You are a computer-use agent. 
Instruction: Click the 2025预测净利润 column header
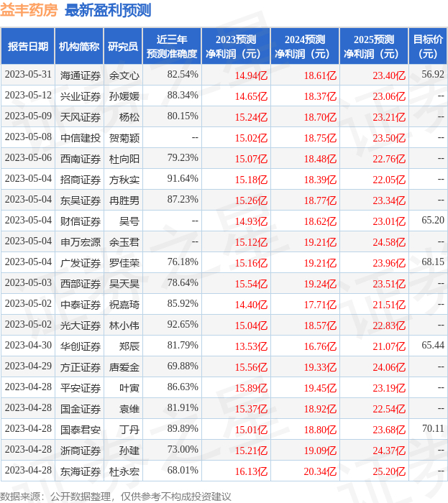pyautogui.click(x=374, y=47)
